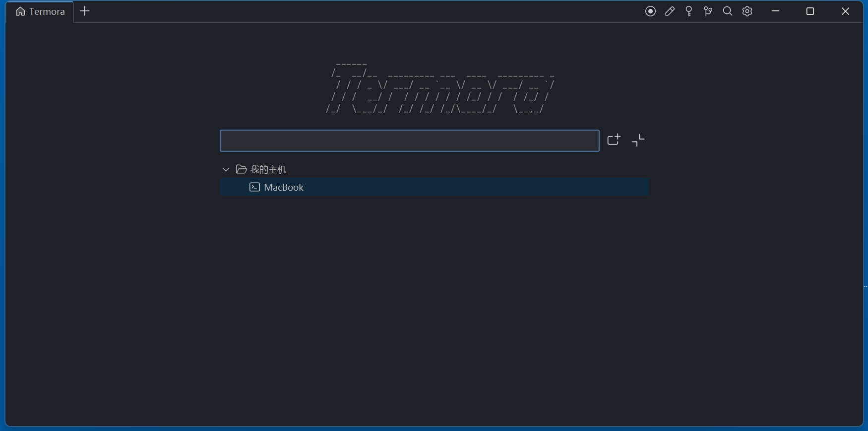Click the host search input field
The width and height of the screenshot is (868, 431).
click(409, 141)
